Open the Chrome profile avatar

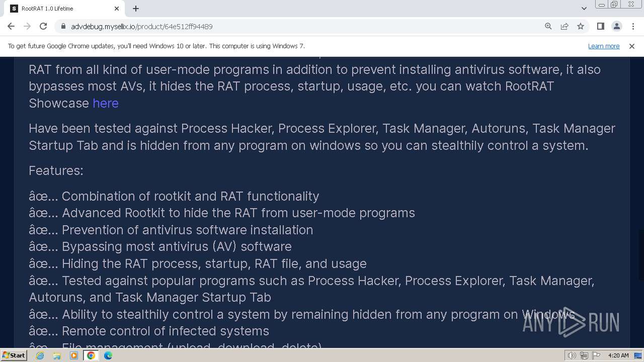point(616,26)
